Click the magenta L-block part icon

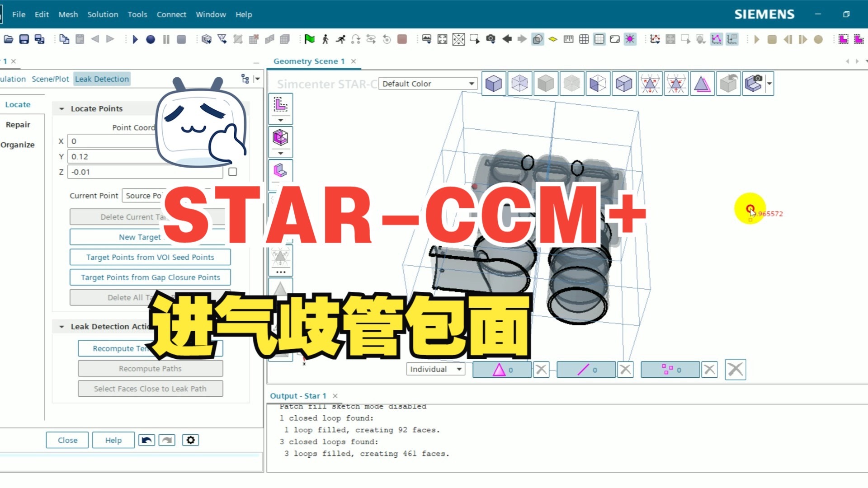[x=280, y=171]
